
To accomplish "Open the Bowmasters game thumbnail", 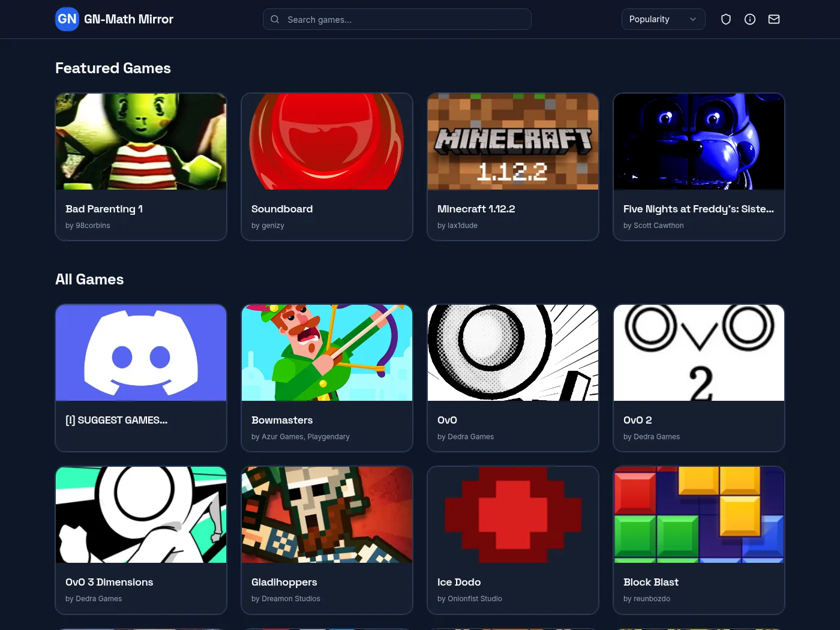I will (327, 353).
